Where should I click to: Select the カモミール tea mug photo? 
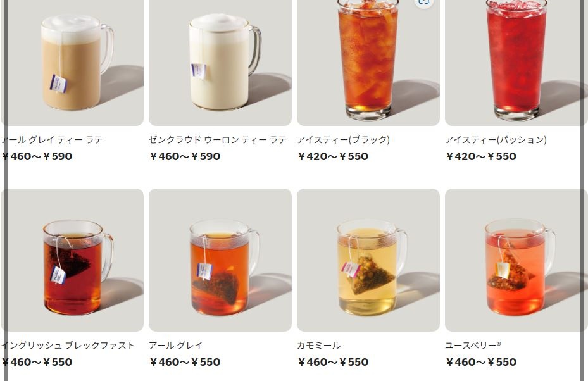click(x=368, y=260)
